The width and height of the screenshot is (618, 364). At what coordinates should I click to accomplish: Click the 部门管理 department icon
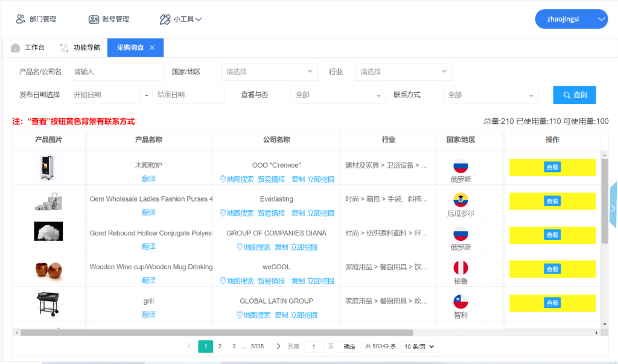coord(21,19)
